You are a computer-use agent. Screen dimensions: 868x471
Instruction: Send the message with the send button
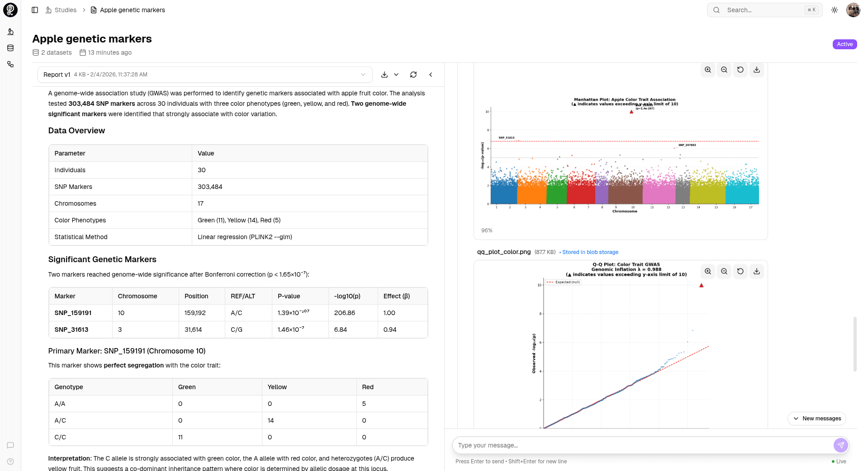tap(840, 445)
